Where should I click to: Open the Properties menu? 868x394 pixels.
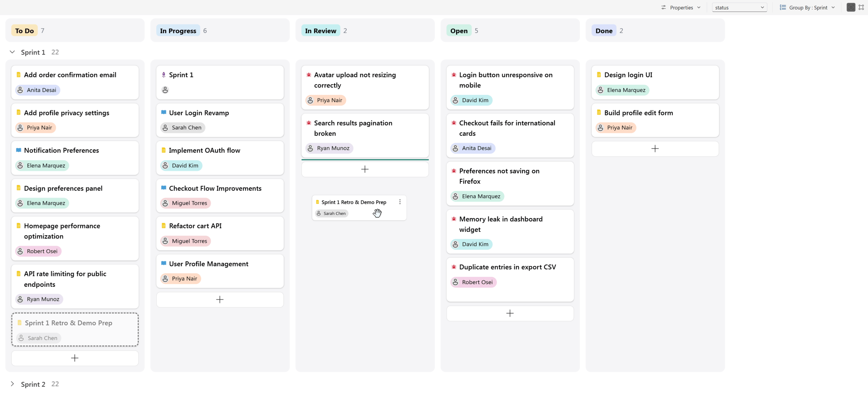coord(681,7)
